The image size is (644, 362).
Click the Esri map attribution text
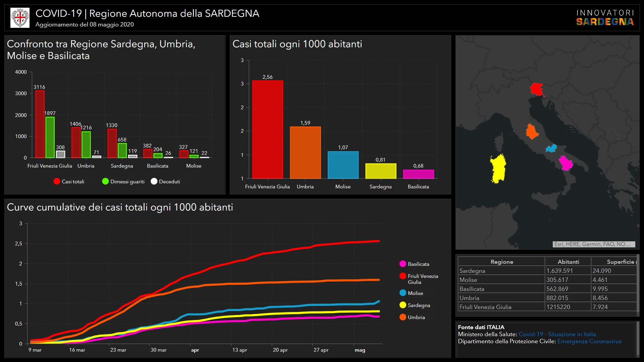click(592, 244)
